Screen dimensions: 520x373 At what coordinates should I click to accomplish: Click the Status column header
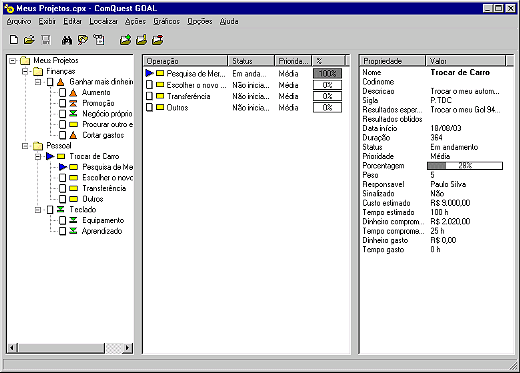[251, 61]
